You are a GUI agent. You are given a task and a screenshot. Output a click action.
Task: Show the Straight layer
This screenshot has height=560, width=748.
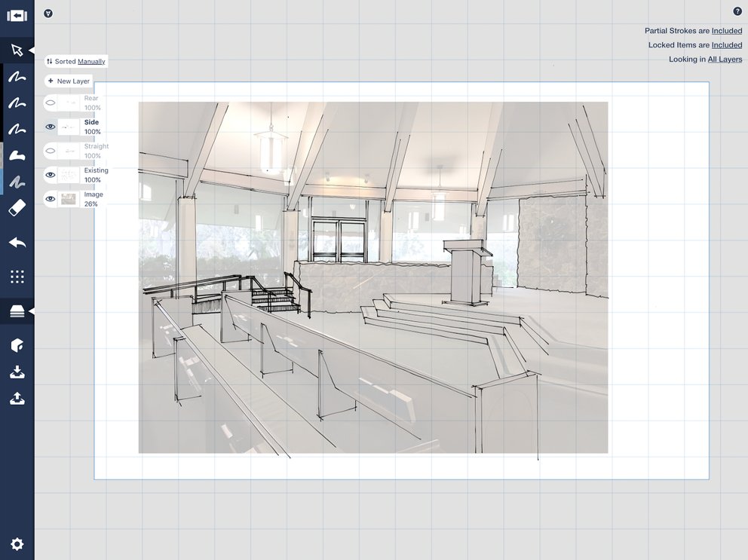click(49, 151)
